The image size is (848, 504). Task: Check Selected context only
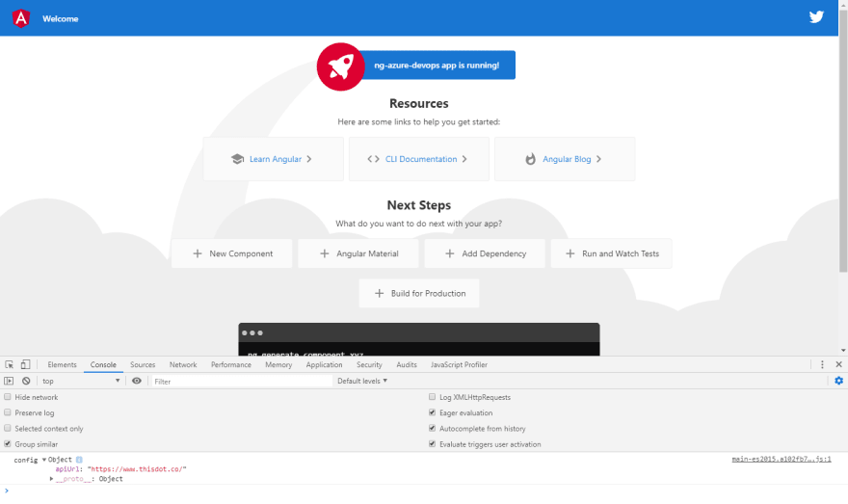click(x=8, y=428)
